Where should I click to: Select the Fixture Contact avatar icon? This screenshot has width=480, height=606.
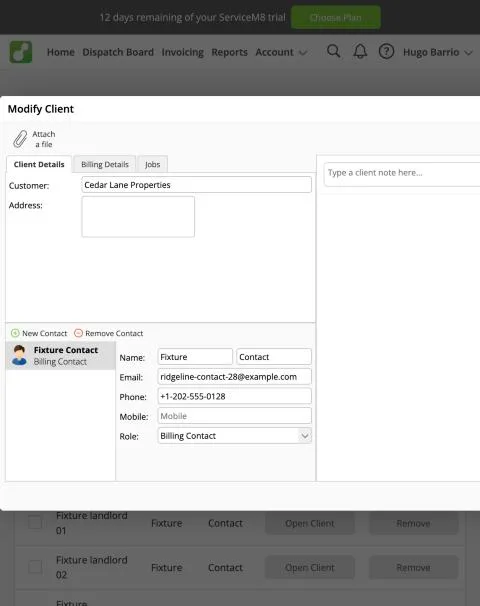(19, 355)
